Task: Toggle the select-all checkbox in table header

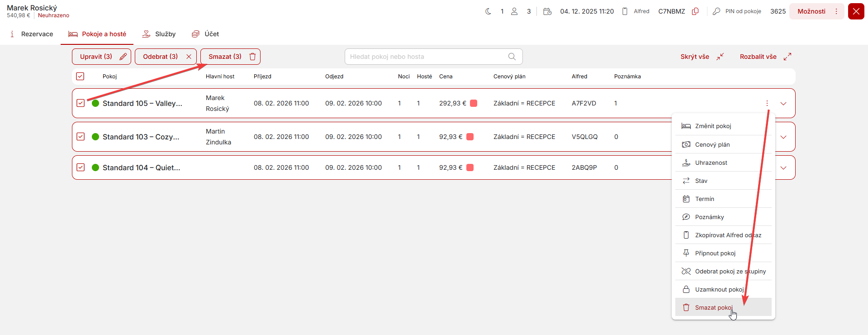Action: pos(80,77)
